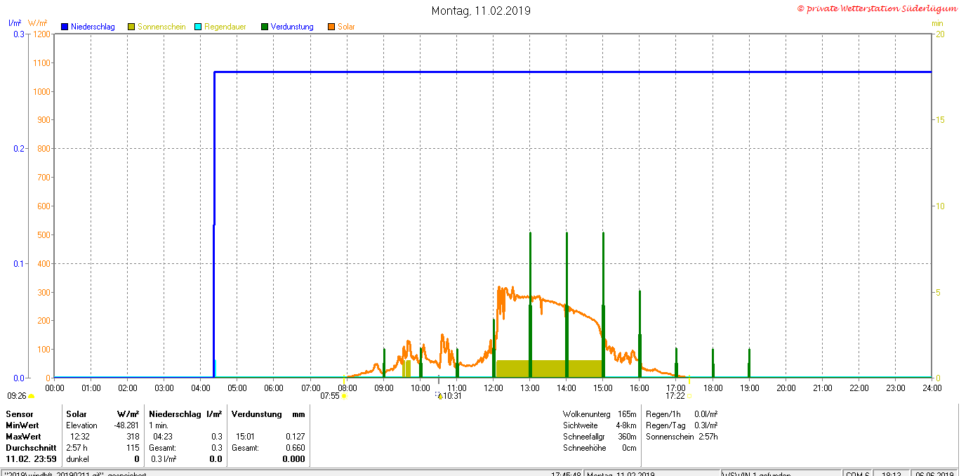
Task: Click the orange Solar legend square
Action: point(331,27)
